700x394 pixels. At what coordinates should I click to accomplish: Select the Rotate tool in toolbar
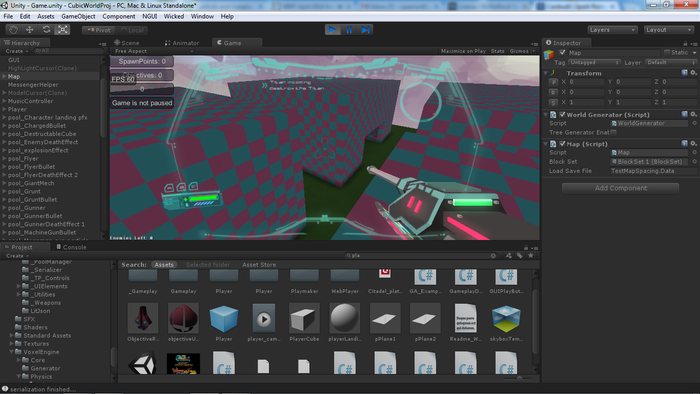click(46, 30)
